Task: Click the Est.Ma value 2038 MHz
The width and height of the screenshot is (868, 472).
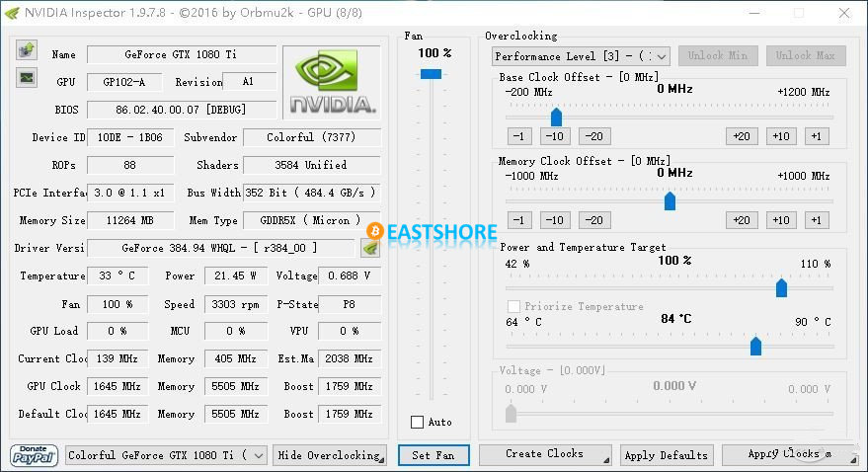Action: click(350, 358)
